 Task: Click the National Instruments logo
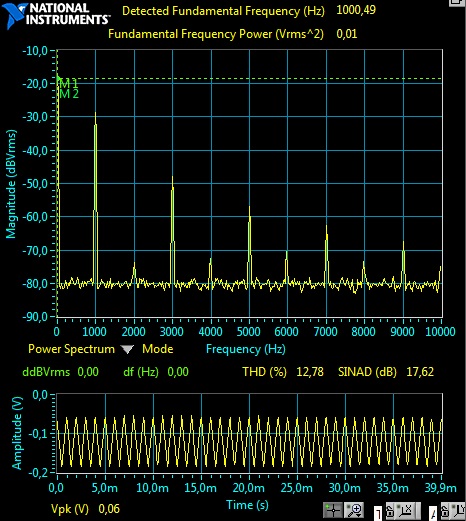click(55, 15)
